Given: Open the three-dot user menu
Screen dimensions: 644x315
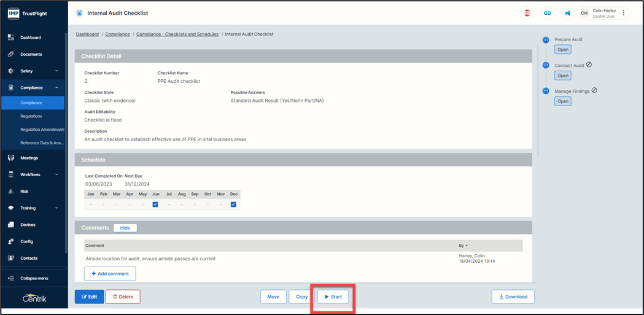Looking at the screenshot, I should 624,13.
